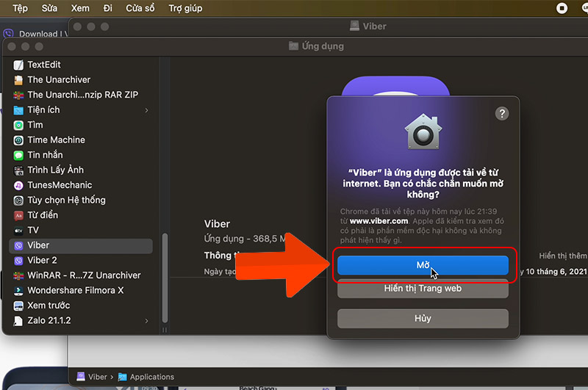Click the Viber name in preview pane

217,224
